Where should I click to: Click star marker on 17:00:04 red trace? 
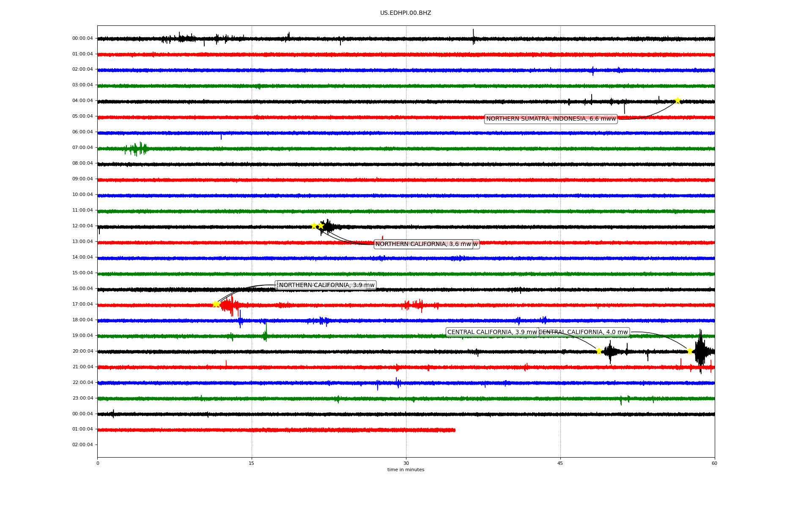(216, 304)
